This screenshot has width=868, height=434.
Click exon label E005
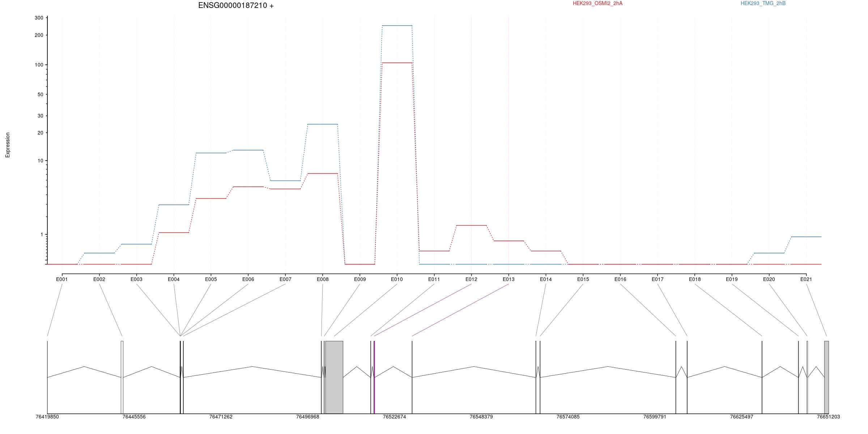211,279
